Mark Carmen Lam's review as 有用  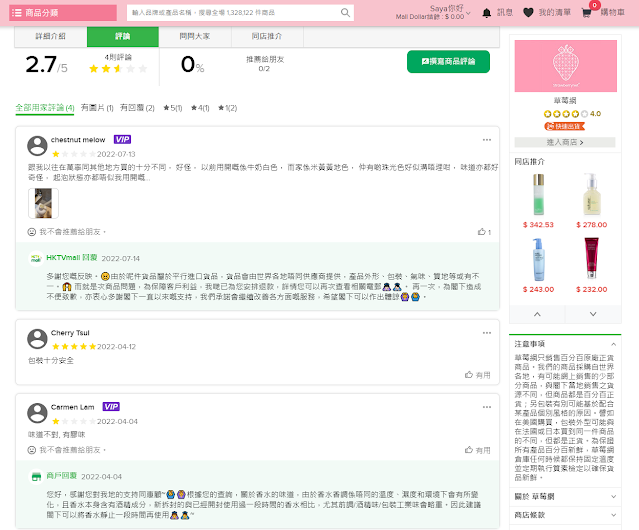pyautogui.click(x=477, y=450)
